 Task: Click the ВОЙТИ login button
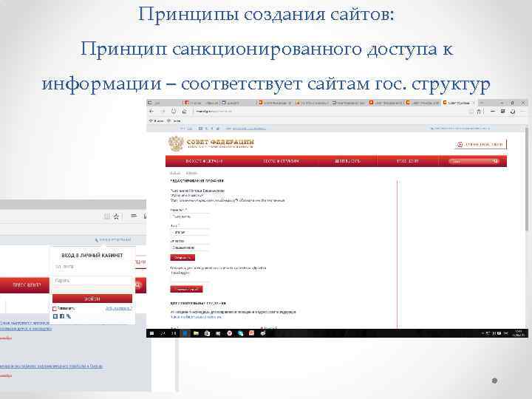(92, 299)
